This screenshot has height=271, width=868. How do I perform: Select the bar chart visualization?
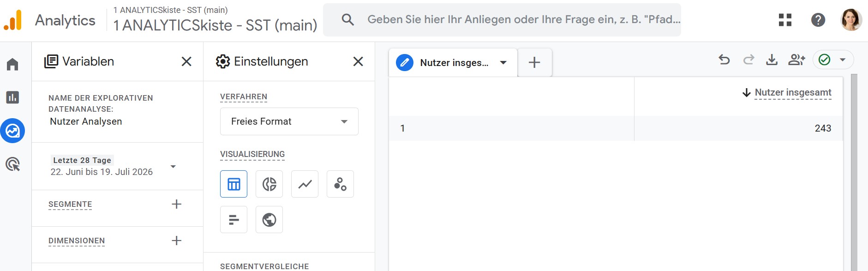pyautogui.click(x=234, y=220)
